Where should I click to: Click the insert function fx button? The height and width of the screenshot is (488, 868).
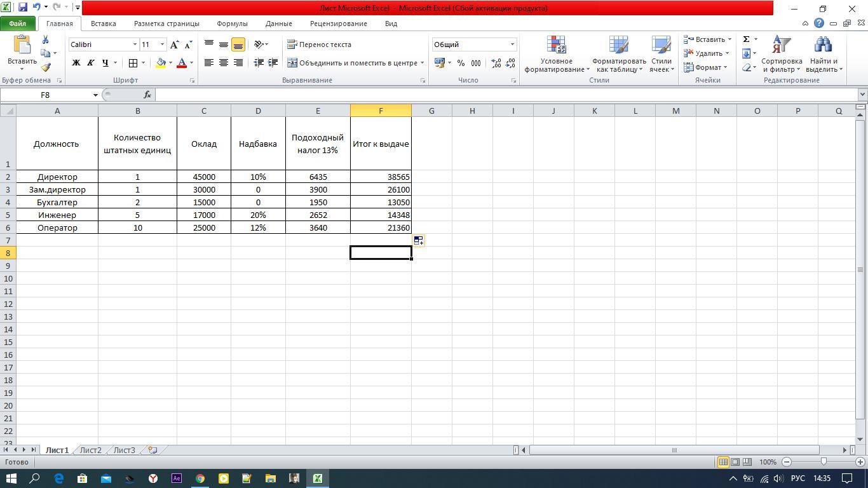(x=147, y=95)
